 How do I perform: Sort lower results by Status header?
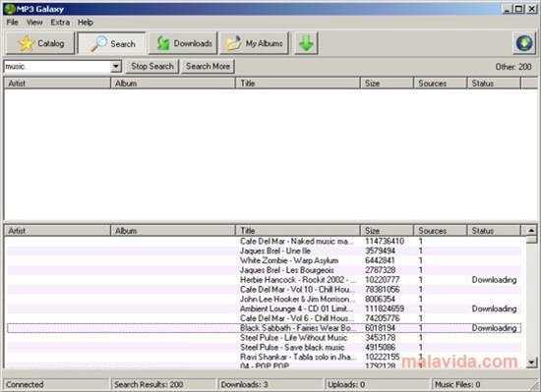(494, 231)
